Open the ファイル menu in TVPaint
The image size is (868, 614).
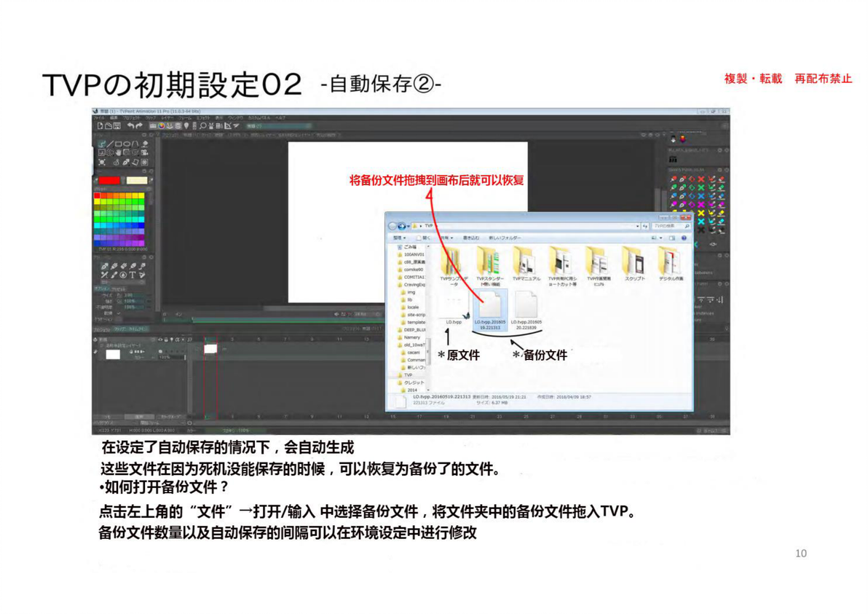click(99, 118)
